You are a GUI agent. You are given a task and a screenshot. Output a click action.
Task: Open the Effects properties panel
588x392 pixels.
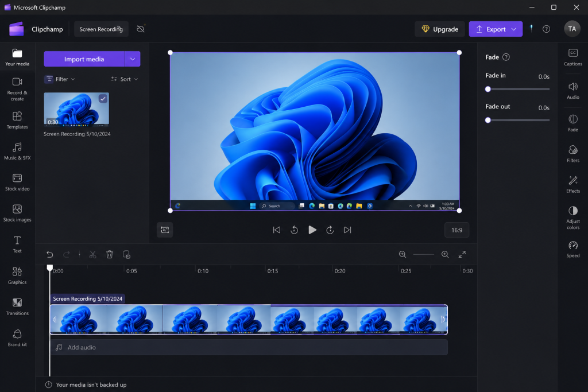coord(573,184)
